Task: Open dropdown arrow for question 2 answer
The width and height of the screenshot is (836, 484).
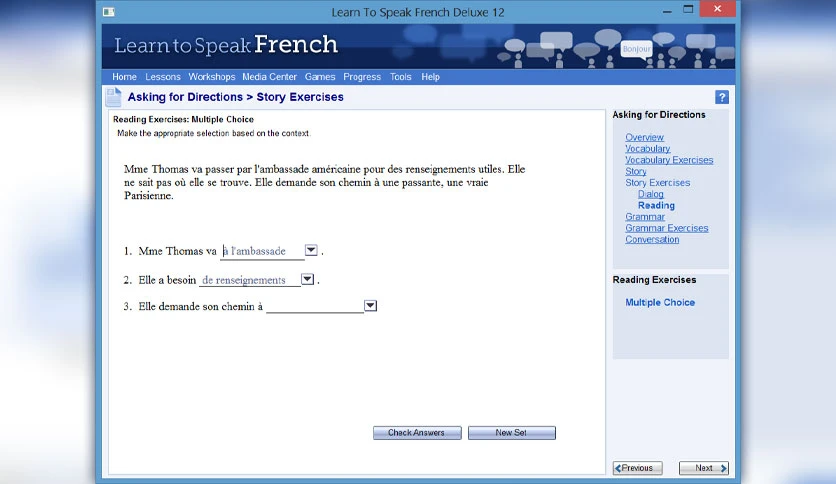Action: 307,279
